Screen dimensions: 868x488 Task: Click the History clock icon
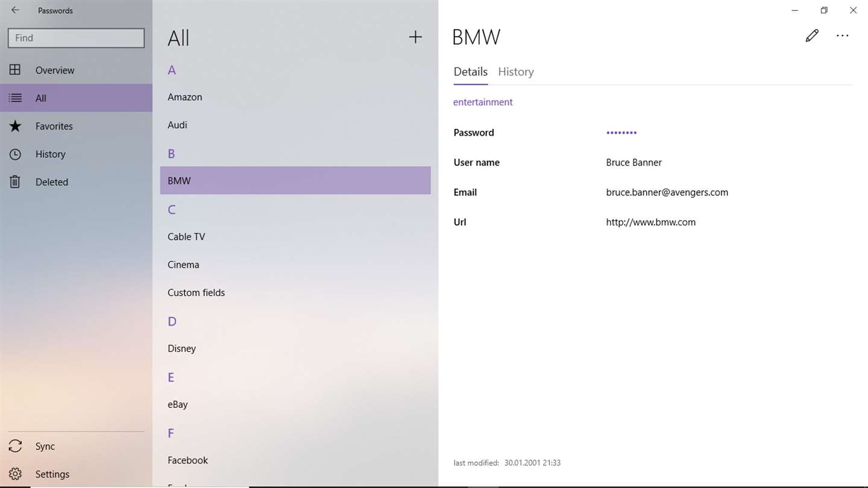pyautogui.click(x=15, y=154)
